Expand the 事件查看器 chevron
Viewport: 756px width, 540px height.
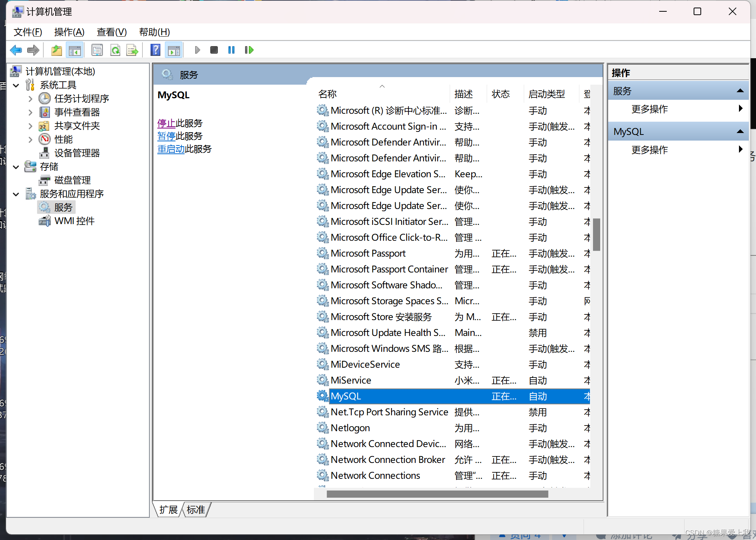31,113
